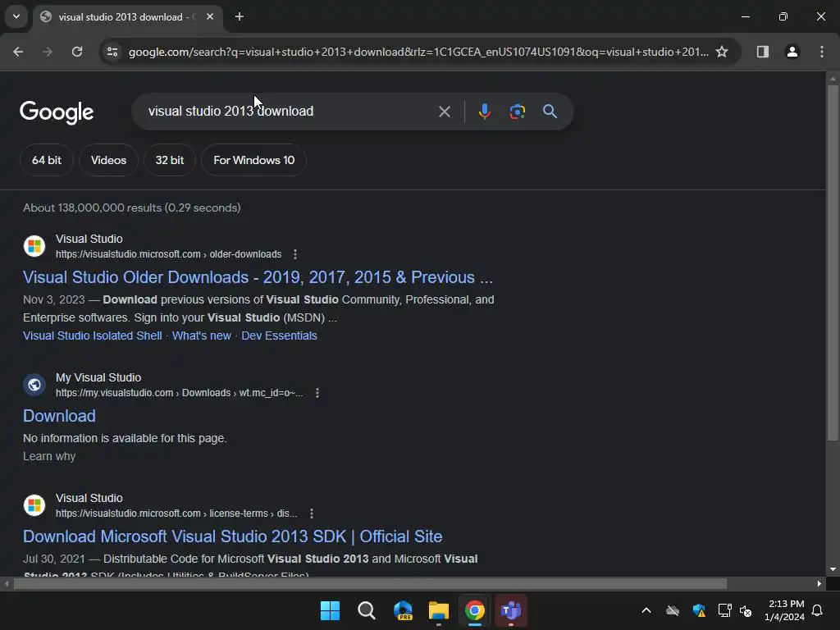Screen dimensions: 840x630
Task: Close the visual studio 2013 download tab
Action: (210, 17)
